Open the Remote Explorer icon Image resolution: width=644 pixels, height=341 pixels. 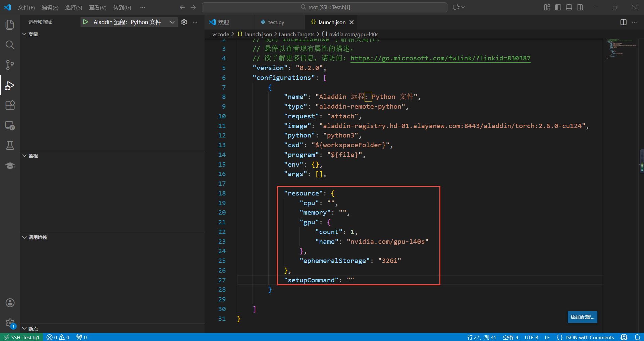(10, 126)
